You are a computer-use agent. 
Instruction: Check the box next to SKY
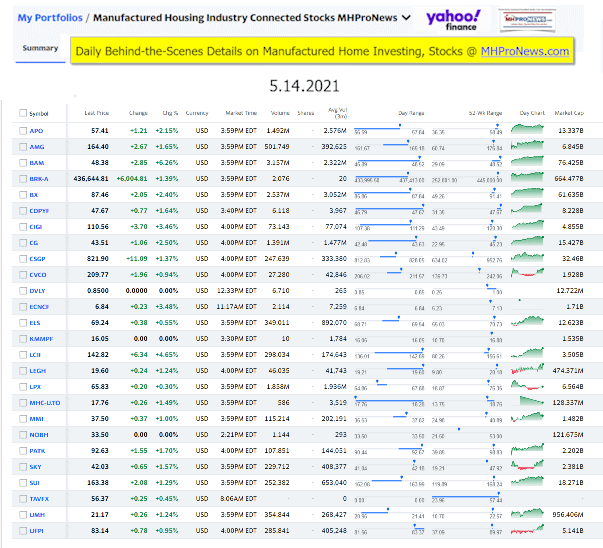[x=23, y=465]
